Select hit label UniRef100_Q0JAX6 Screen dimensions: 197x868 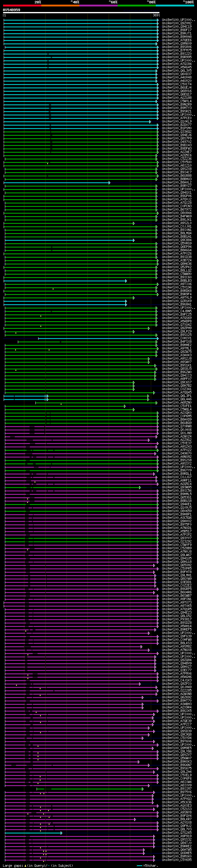[177, 430]
